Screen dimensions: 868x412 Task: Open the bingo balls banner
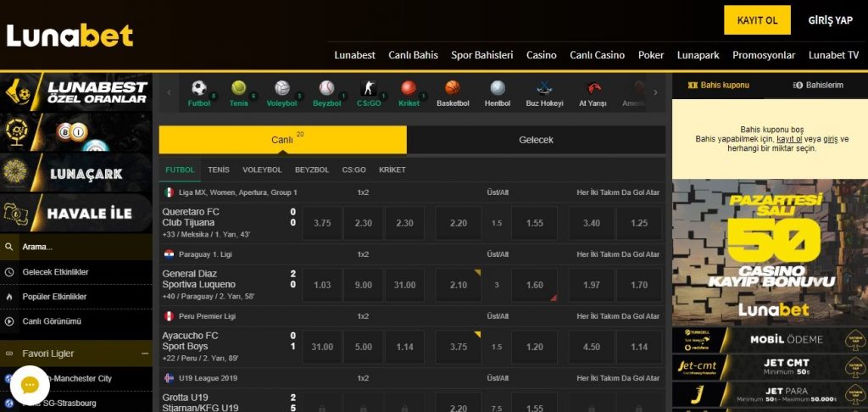click(x=75, y=132)
